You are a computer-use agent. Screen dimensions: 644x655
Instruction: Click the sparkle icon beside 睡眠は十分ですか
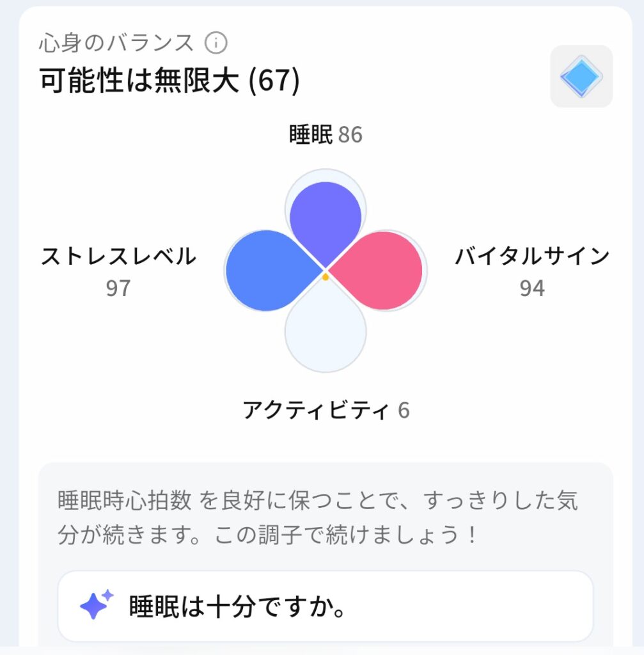96,604
